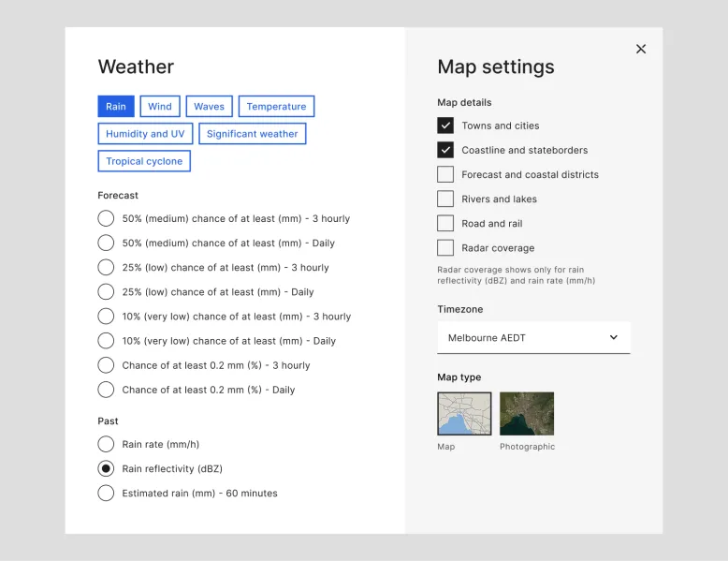Select the Tropical cyclone tab
Image resolution: width=728 pixels, height=561 pixels.
[144, 161]
